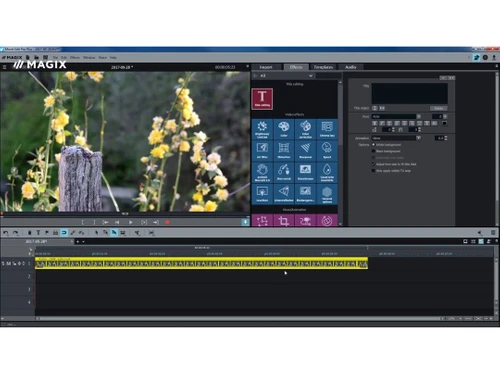Open the File menu
500x375 pixels.
point(56,58)
